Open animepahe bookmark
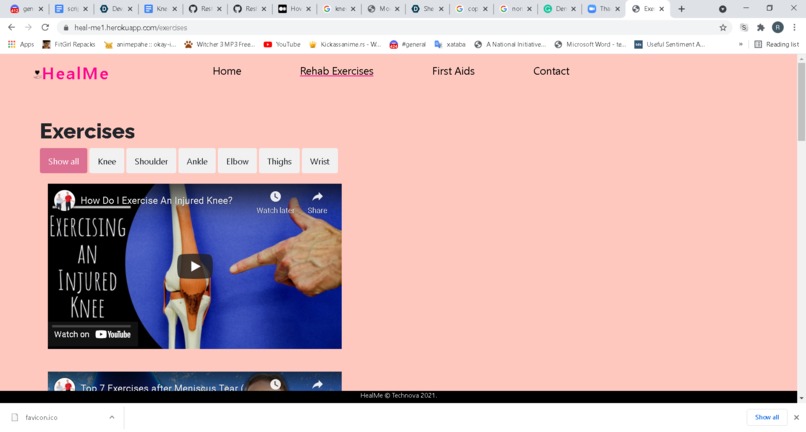 (140, 45)
